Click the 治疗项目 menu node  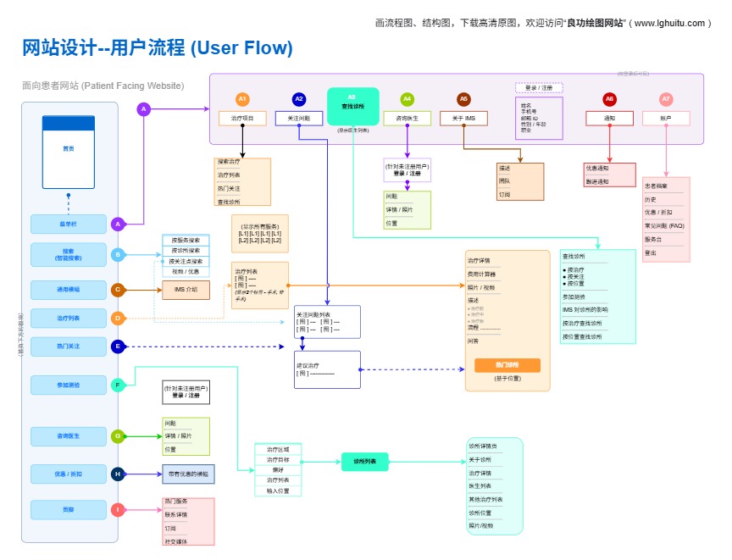click(x=242, y=119)
